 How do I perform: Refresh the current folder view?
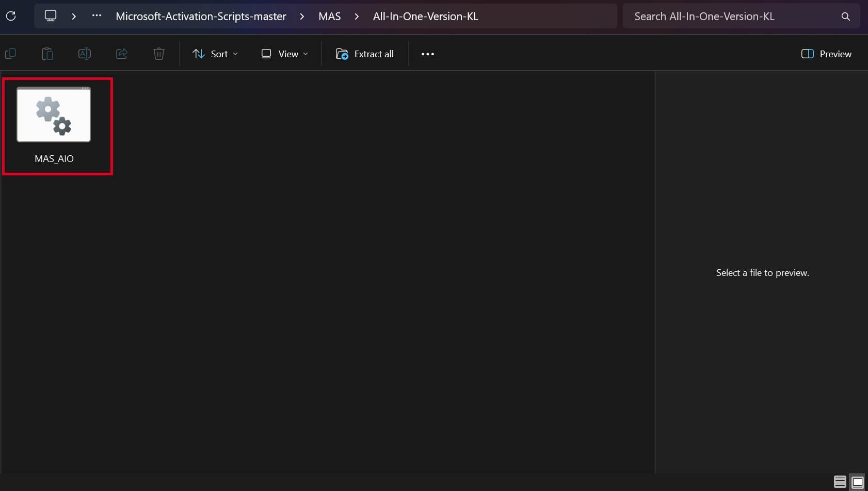(11, 16)
